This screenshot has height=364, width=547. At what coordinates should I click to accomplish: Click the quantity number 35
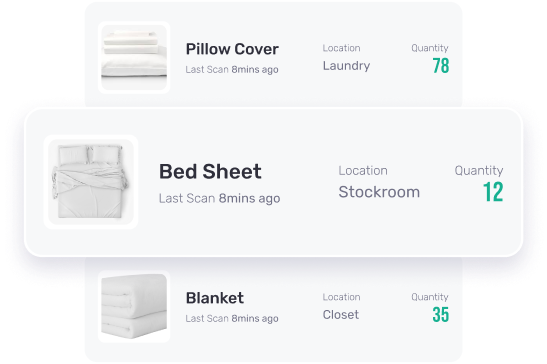tap(441, 314)
